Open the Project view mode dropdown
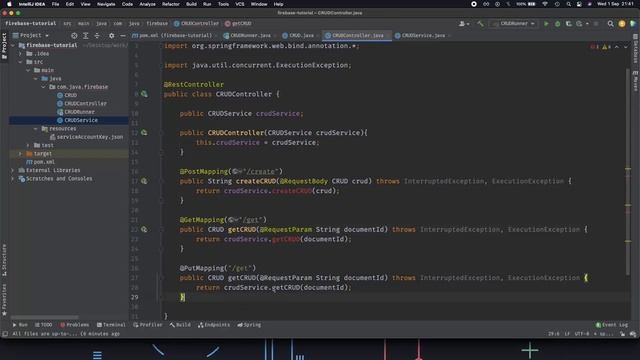The image size is (640, 360). 31,36
